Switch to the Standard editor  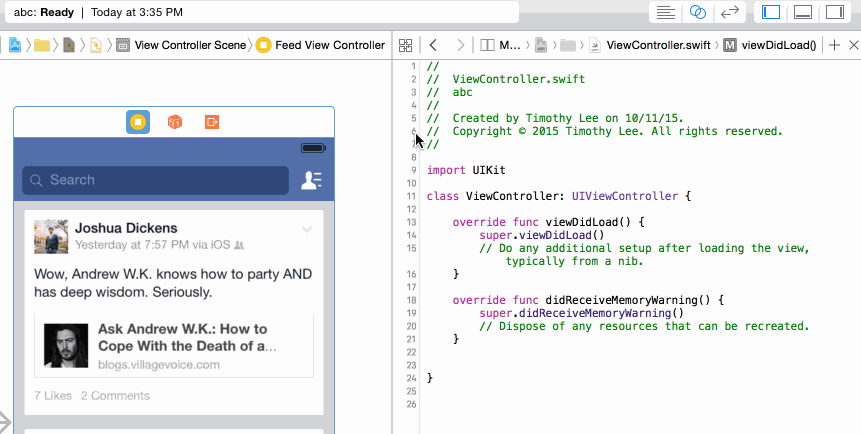pyautogui.click(x=666, y=12)
